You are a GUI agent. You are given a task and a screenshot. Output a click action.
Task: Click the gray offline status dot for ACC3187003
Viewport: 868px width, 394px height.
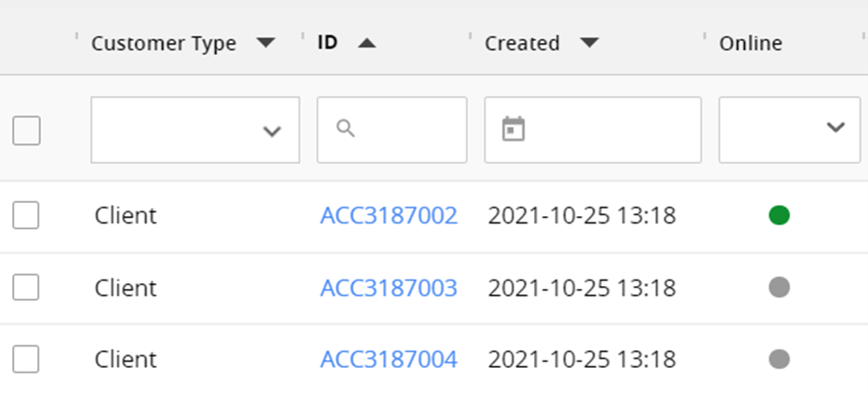click(x=780, y=288)
